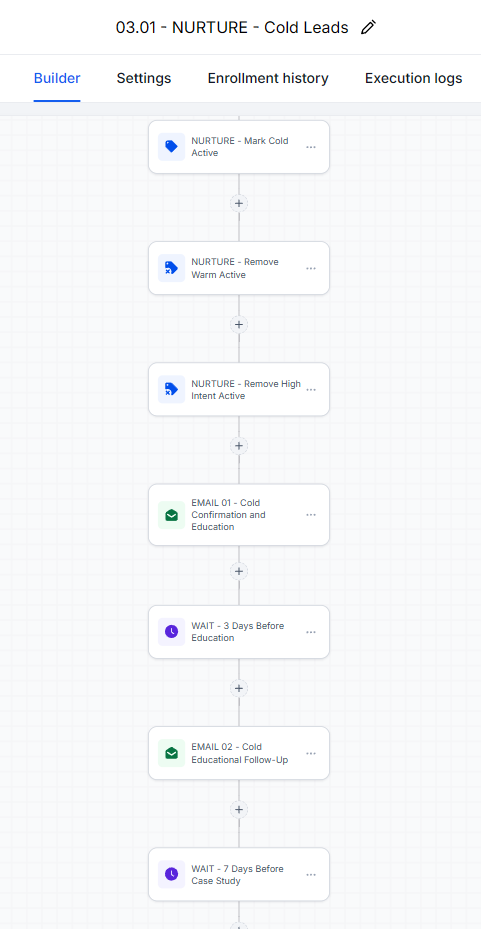This screenshot has height=929, width=481.
Task: Insert step after EMAIL 02 Follow-Up
Action: click(x=239, y=809)
